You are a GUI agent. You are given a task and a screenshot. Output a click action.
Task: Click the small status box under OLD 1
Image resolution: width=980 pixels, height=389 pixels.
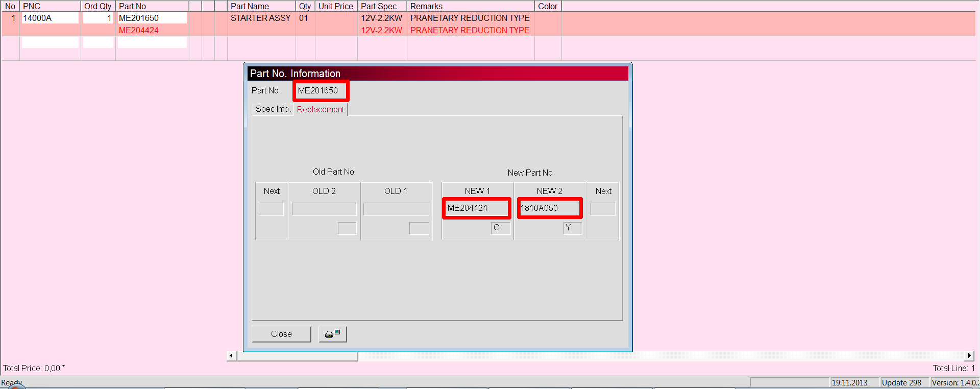419,228
